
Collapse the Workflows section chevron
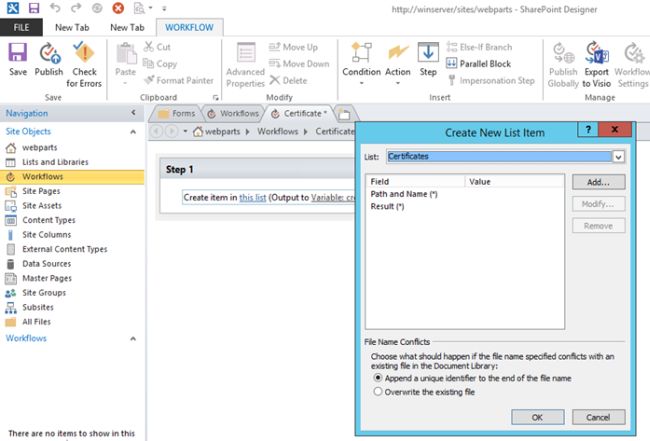[x=133, y=339]
